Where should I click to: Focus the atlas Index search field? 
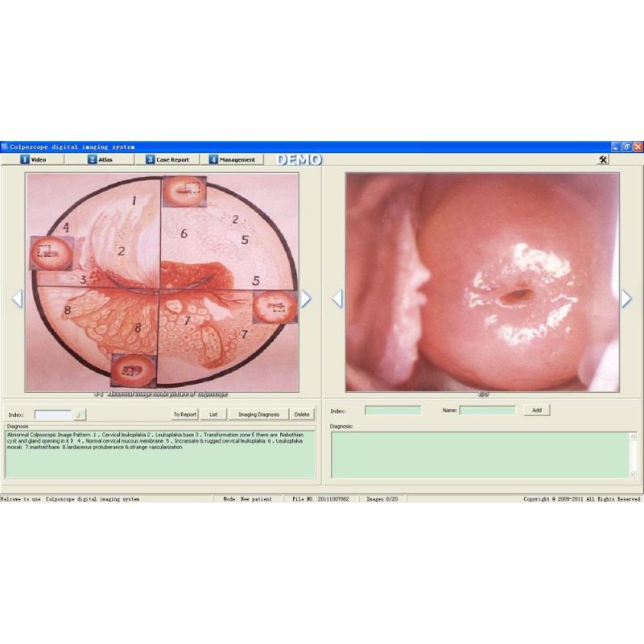click(x=53, y=415)
